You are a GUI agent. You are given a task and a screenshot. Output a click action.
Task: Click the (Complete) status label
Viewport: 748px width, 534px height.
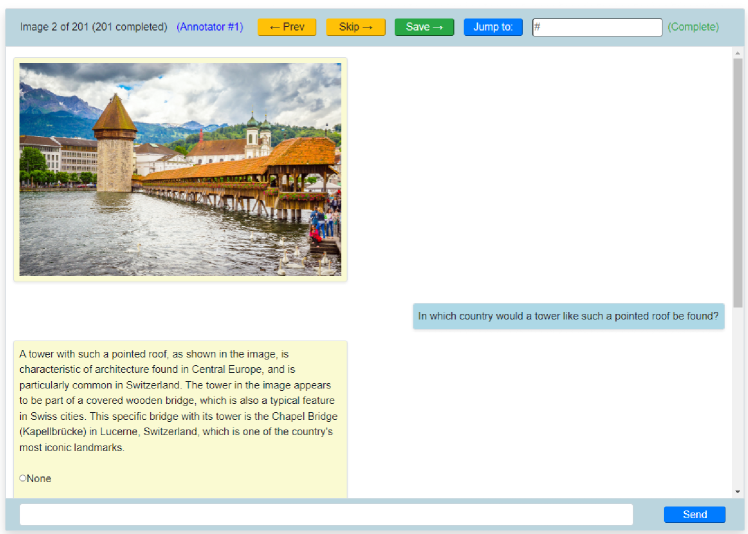tap(693, 27)
